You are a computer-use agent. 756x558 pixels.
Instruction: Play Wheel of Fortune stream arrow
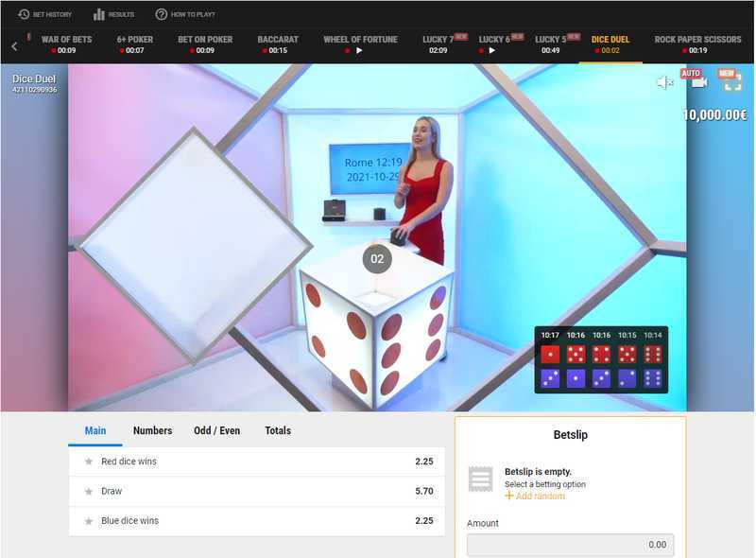pos(359,50)
